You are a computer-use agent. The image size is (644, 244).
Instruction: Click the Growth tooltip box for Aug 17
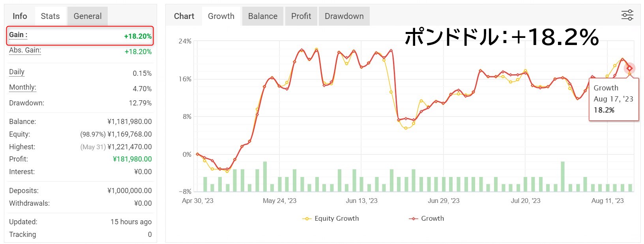click(614, 99)
